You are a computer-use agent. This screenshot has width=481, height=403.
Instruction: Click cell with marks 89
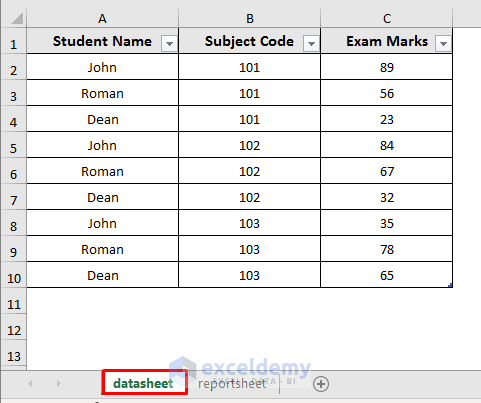[387, 67]
